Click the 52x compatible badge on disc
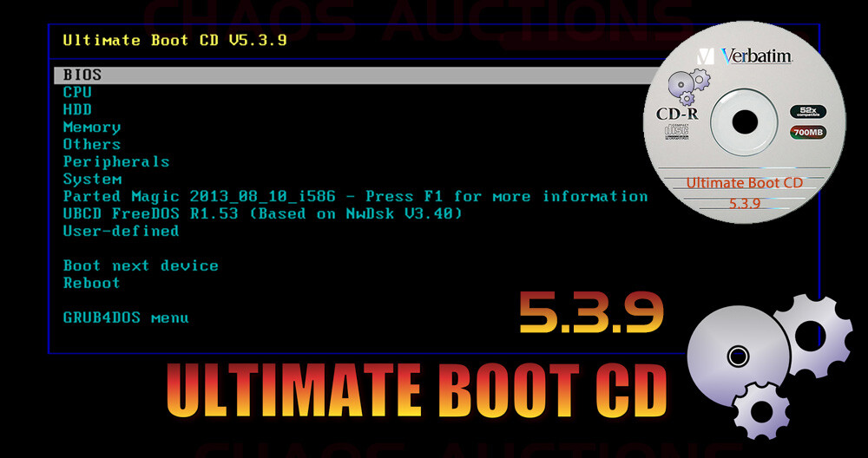The width and height of the screenshot is (868, 458). click(x=807, y=112)
